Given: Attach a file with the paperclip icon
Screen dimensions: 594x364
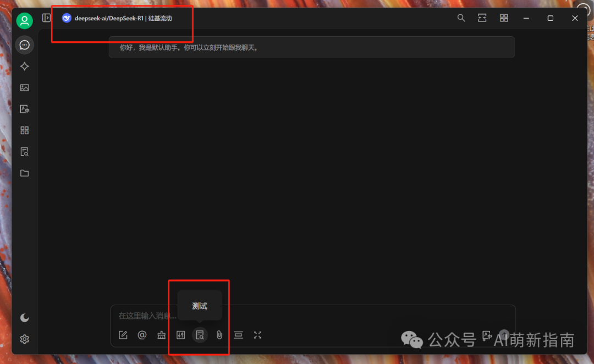Looking at the screenshot, I should tap(219, 335).
